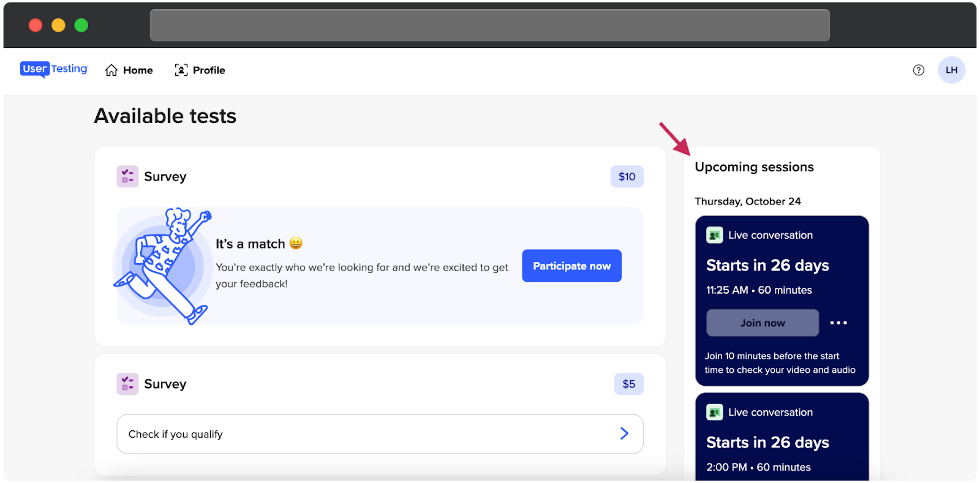This screenshot has height=483, width=980.
Task: Open Check if you qualify row
Action: 380,434
